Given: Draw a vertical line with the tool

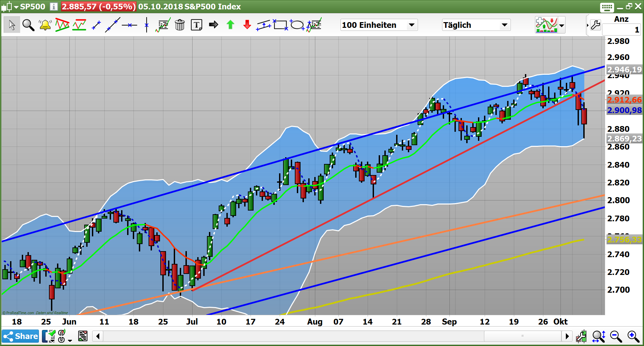Looking at the screenshot, I should pyautogui.click(x=147, y=25).
